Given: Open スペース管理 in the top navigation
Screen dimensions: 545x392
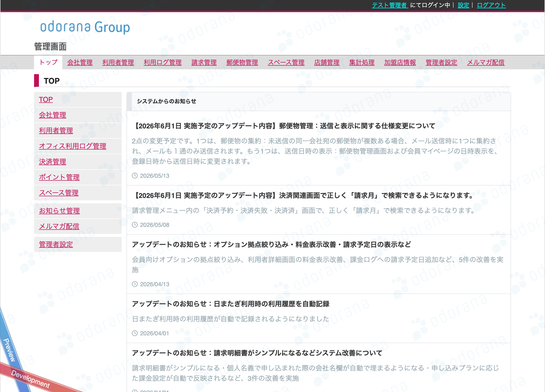Looking at the screenshot, I should [286, 62].
